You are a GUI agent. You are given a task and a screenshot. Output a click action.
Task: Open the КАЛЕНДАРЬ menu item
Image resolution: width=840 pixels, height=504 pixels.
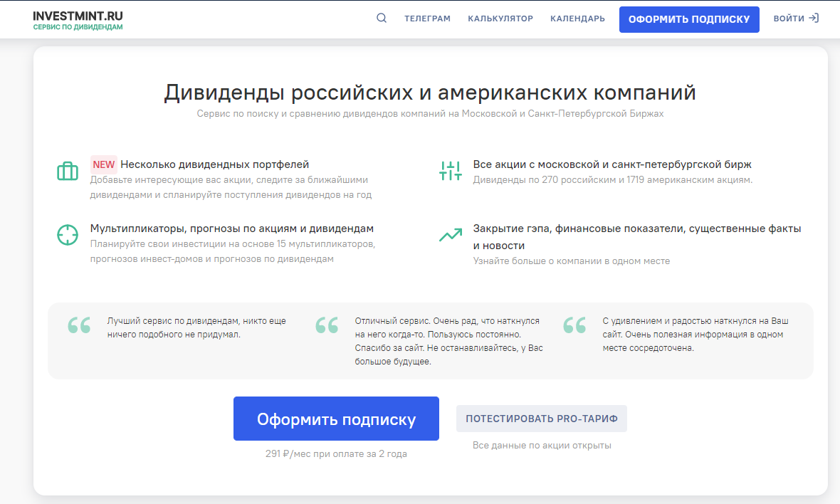tap(577, 19)
